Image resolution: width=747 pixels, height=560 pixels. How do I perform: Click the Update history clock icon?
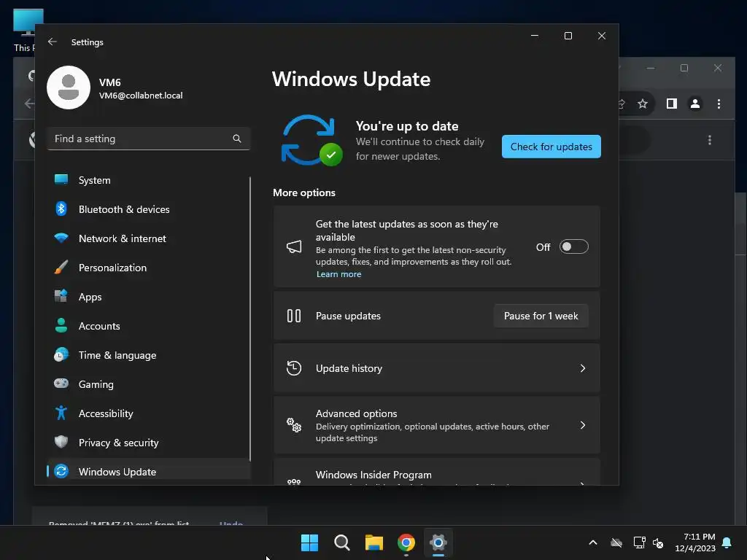(x=294, y=368)
